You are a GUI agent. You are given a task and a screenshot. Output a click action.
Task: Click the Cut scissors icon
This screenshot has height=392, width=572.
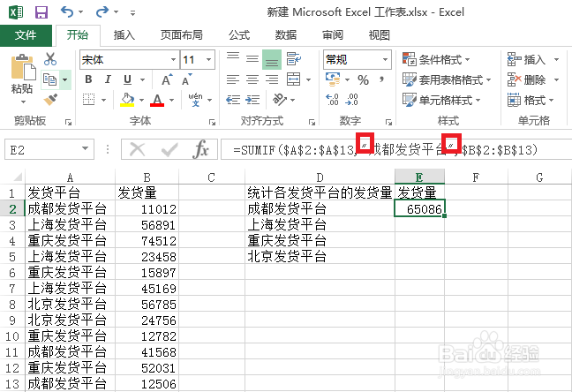click(x=50, y=59)
